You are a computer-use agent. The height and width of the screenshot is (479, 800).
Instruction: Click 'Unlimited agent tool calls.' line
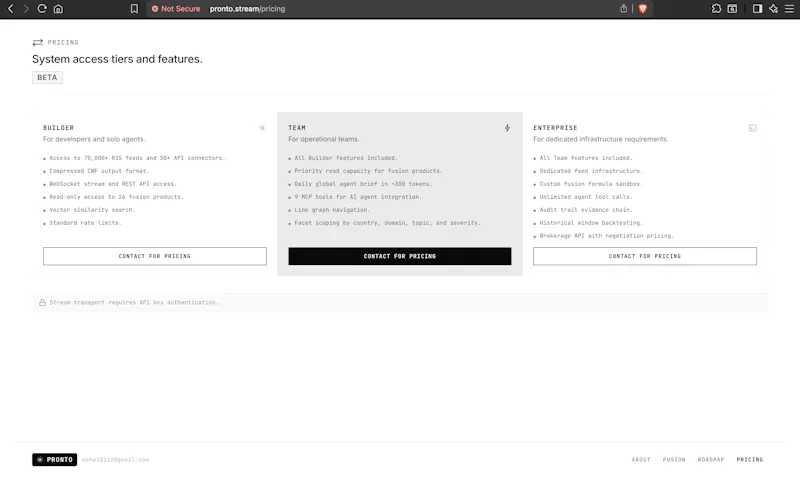point(586,197)
